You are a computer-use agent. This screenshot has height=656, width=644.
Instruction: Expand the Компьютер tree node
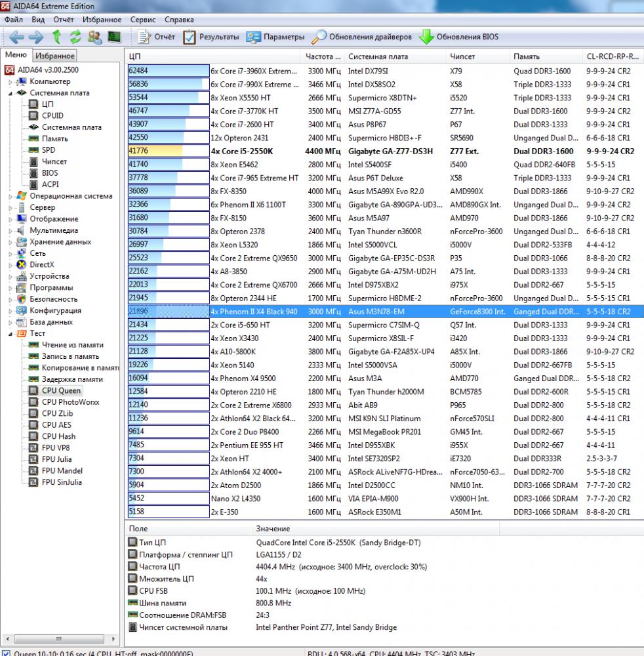click(x=10, y=83)
